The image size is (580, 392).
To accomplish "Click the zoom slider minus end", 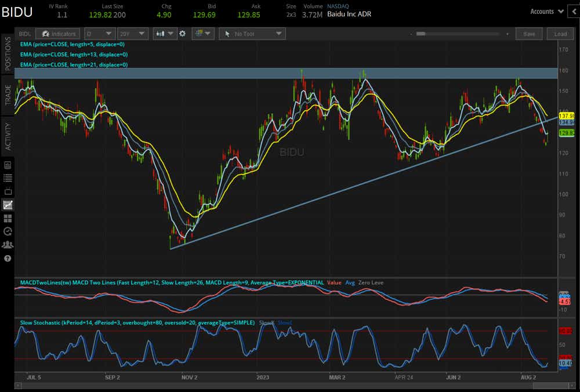I will (x=411, y=34).
